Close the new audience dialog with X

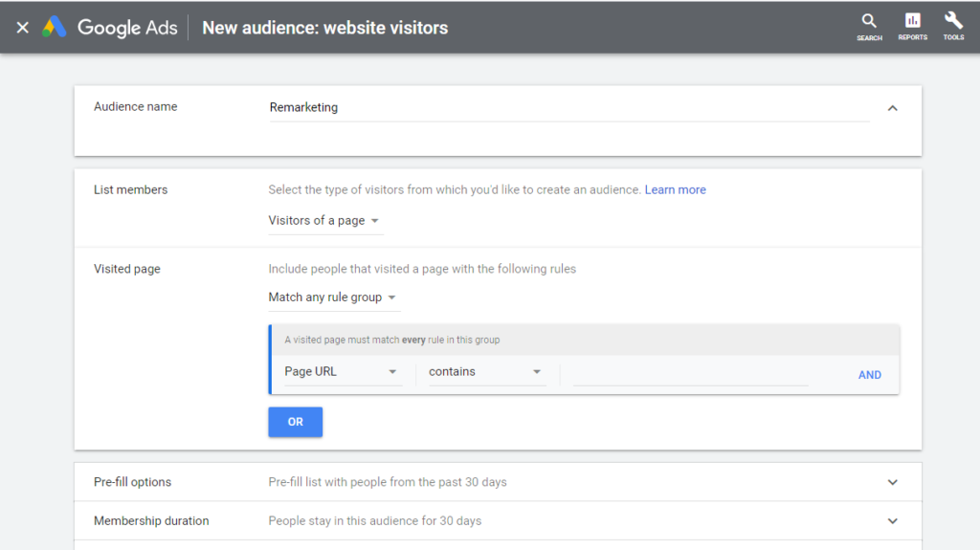[23, 28]
